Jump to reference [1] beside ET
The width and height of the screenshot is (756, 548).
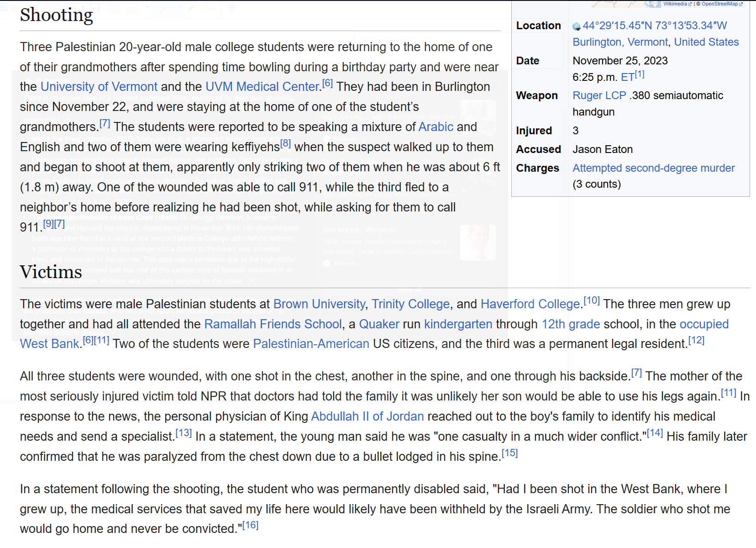pos(640,74)
